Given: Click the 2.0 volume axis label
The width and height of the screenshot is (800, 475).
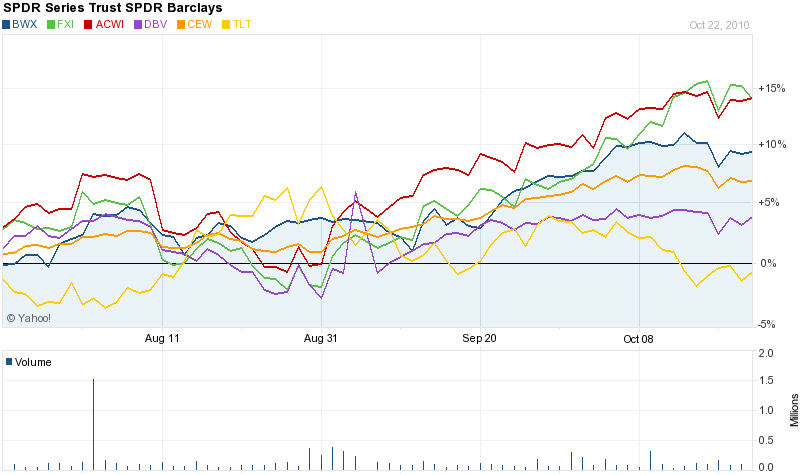Looking at the screenshot, I should tap(766, 353).
